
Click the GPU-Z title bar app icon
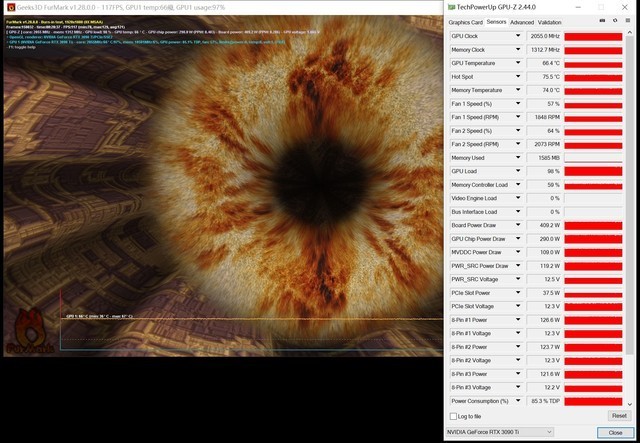coord(452,6)
